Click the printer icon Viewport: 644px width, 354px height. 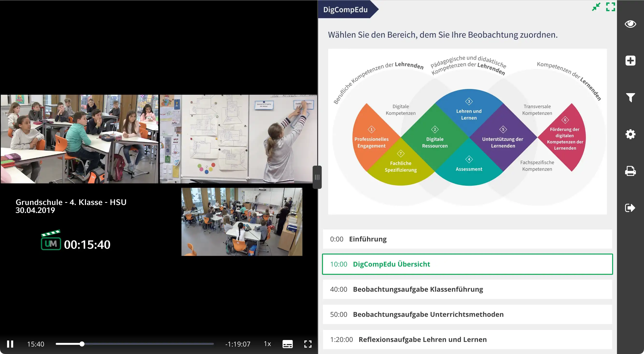pos(630,171)
